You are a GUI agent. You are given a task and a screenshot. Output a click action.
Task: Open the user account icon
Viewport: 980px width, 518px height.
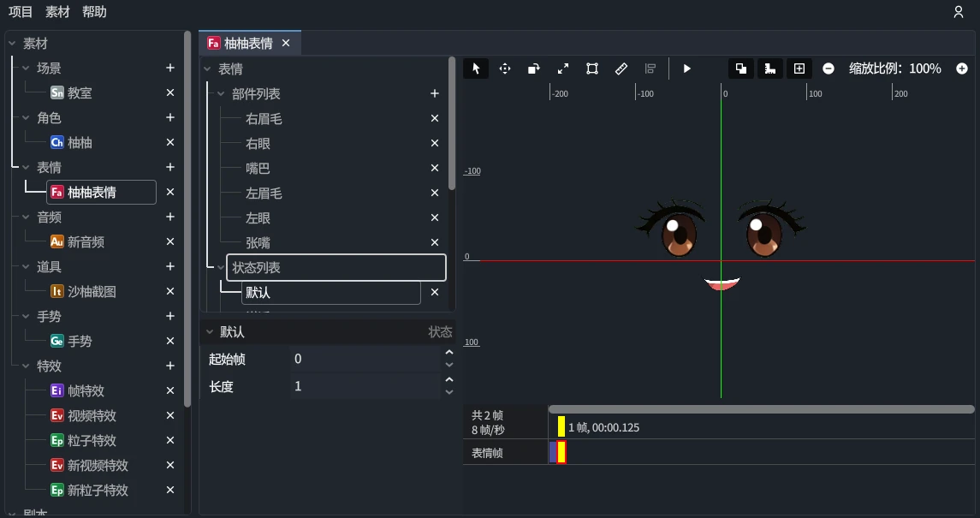(x=958, y=12)
